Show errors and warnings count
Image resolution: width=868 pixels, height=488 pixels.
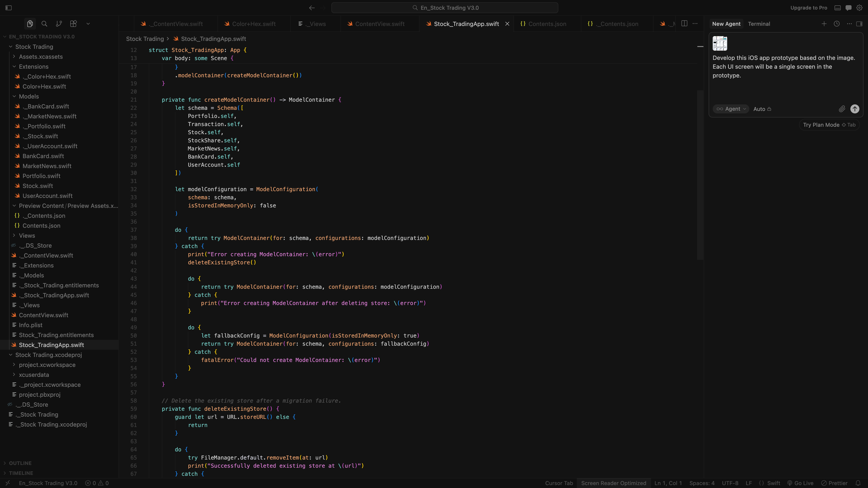(97, 483)
